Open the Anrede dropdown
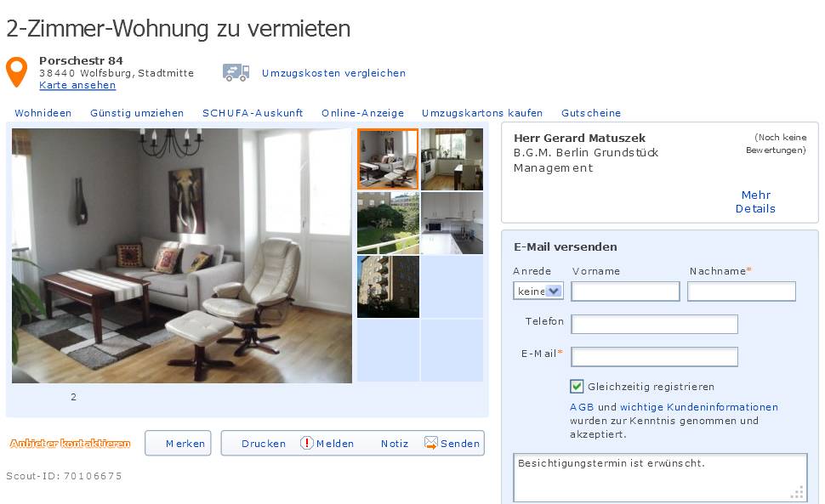The width and height of the screenshot is (825, 504). (x=538, y=291)
